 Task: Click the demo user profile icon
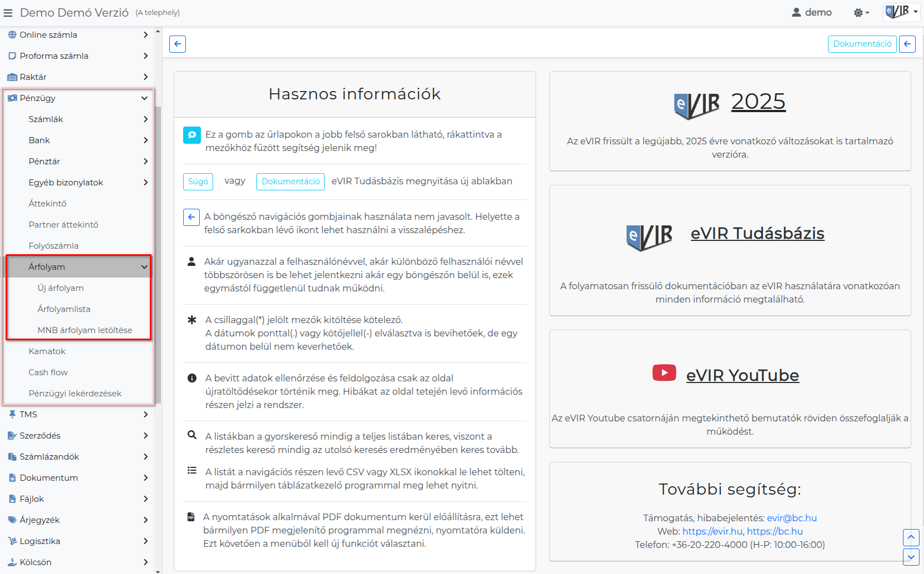click(796, 12)
